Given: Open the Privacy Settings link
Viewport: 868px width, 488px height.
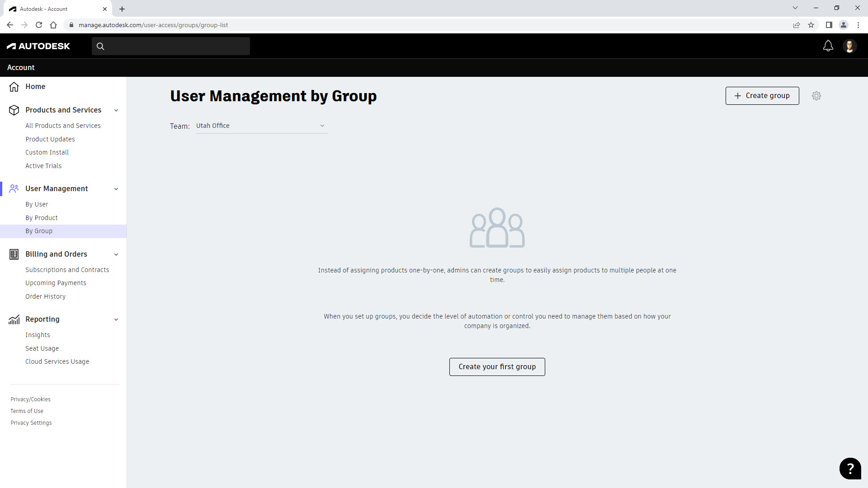Looking at the screenshot, I should click(31, 423).
